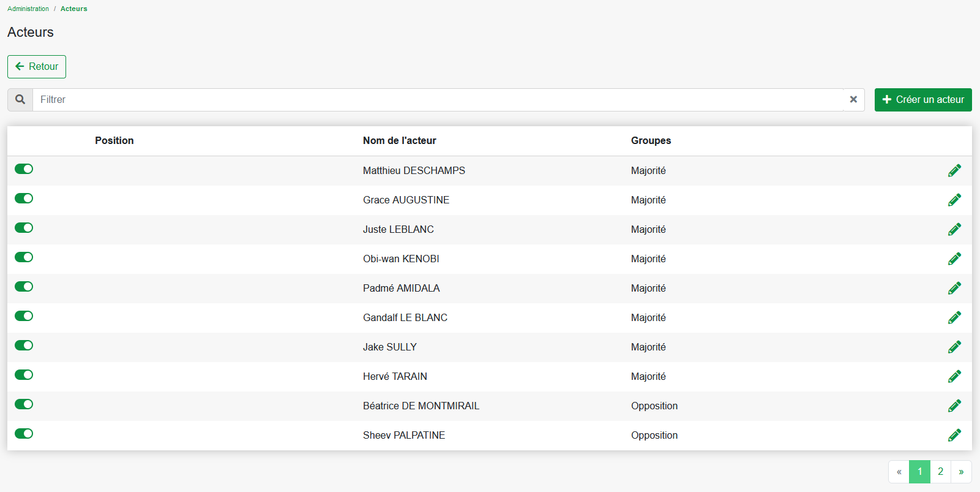Edit Béatrice DE MONTMIRAIL row
This screenshot has height=492, width=980.
pyautogui.click(x=954, y=406)
